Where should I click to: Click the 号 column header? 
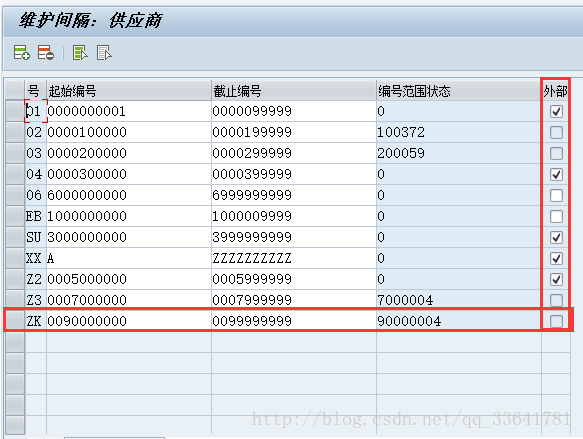tap(35, 91)
